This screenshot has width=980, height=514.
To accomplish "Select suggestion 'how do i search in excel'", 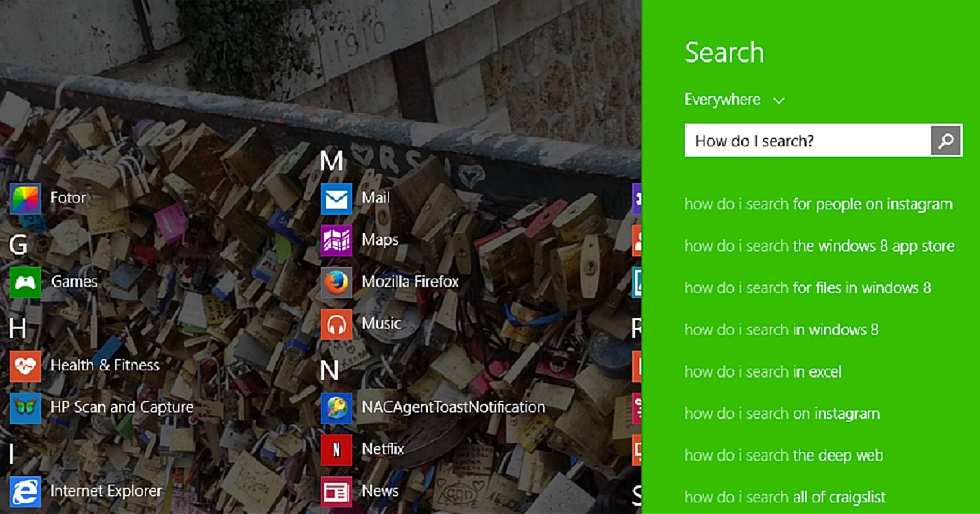I will 763,371.
